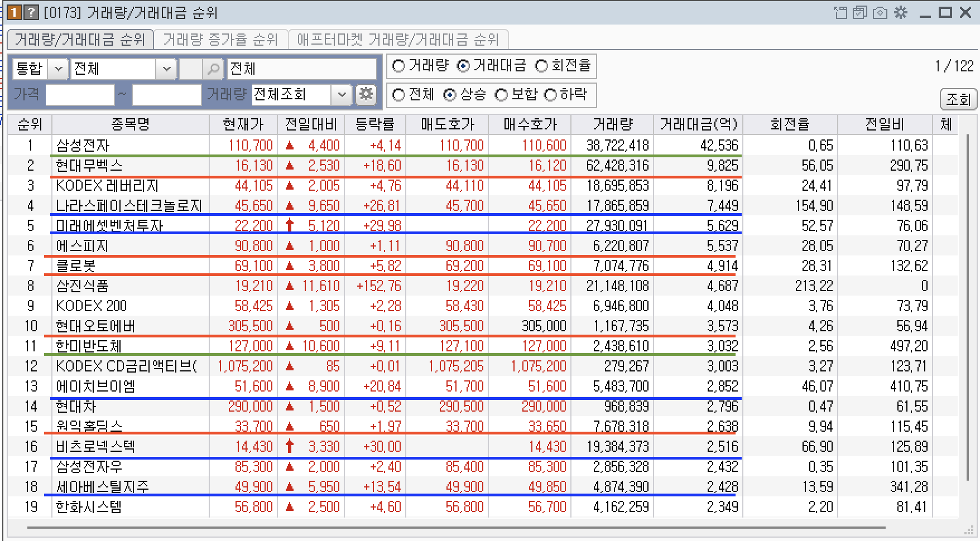Viewport: 980px width, 541px height.
Task: Click the horizontal scrollbar below the table
Action: click(456, 527)
